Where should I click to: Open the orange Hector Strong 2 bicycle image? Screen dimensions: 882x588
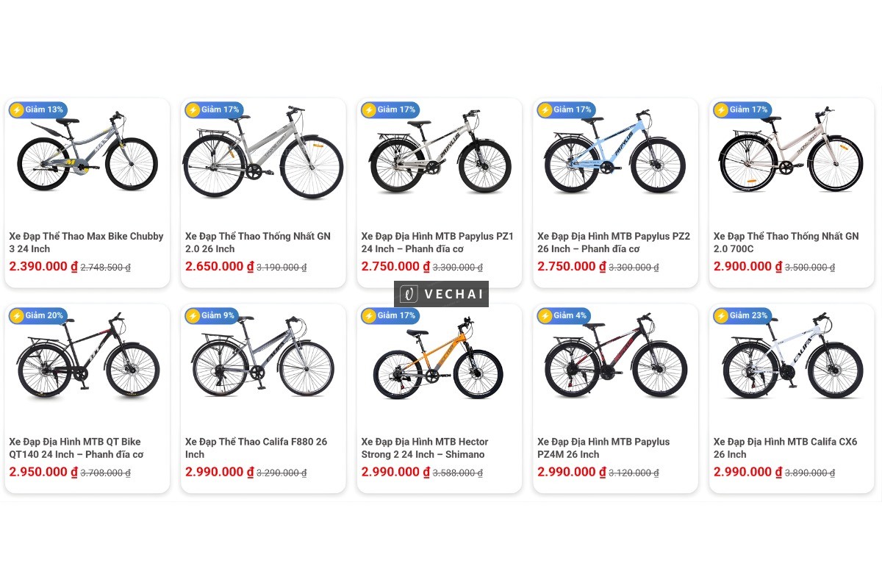439,360
